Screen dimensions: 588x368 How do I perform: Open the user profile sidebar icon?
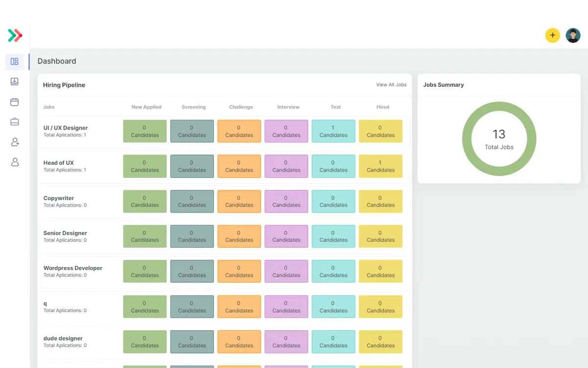[x=15, y=162]
